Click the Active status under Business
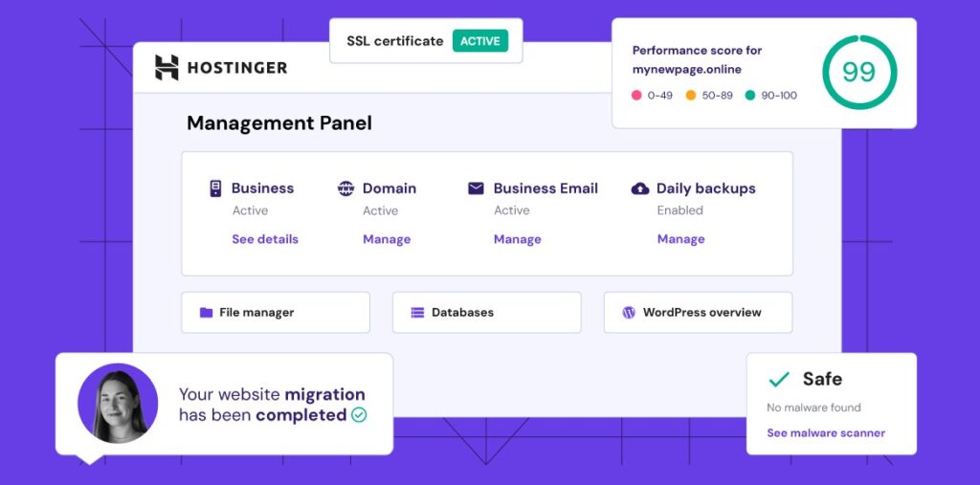The image size is (980, 485). pos(250,210)
